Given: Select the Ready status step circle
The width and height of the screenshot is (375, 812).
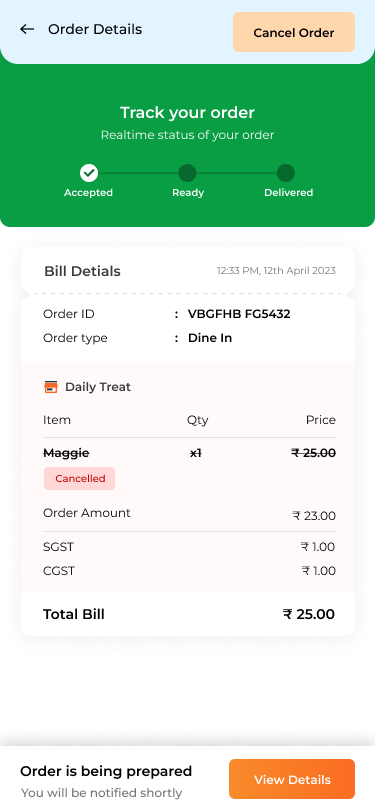Looking at the screenshot, I should tap(187, 173).
